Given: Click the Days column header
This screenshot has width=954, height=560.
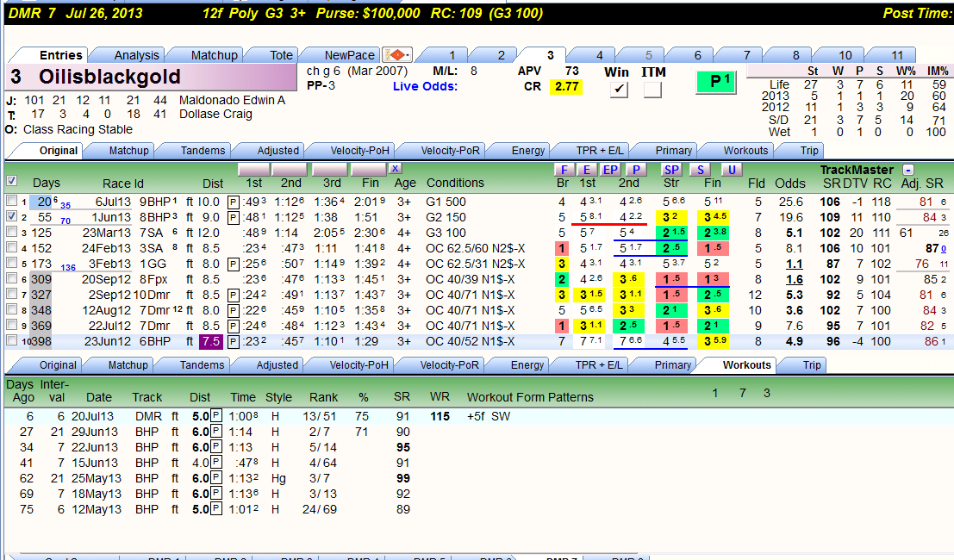Looking at the screenshot, I should pos(47,183).
